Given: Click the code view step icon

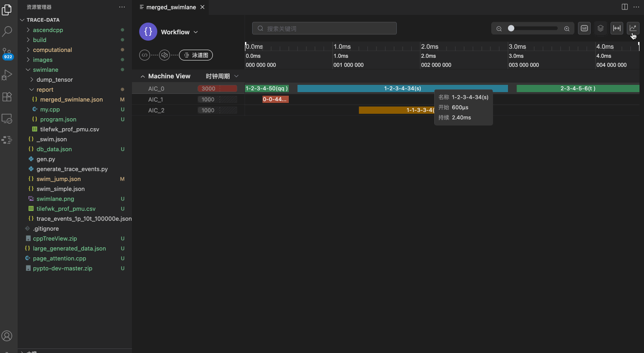Looking at the screenshot, I should coord(145,55).
